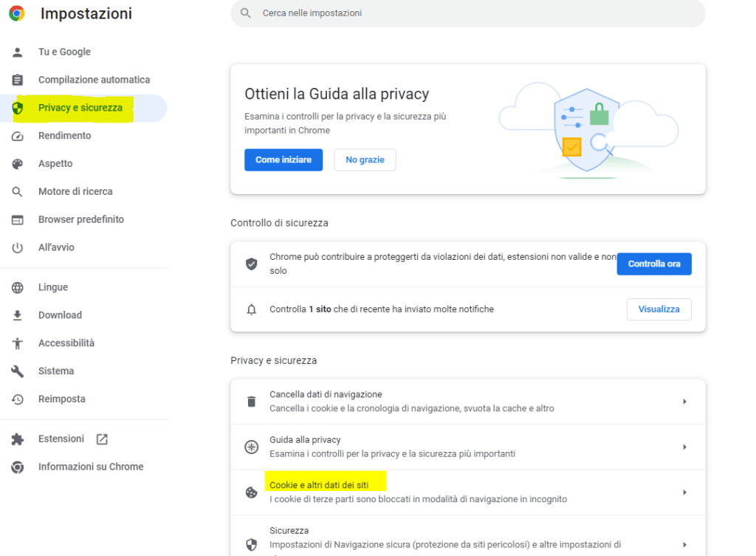Click the power icon for All'avvio
This screenshot has height=556, width=756.
click(x=18, y=248)
